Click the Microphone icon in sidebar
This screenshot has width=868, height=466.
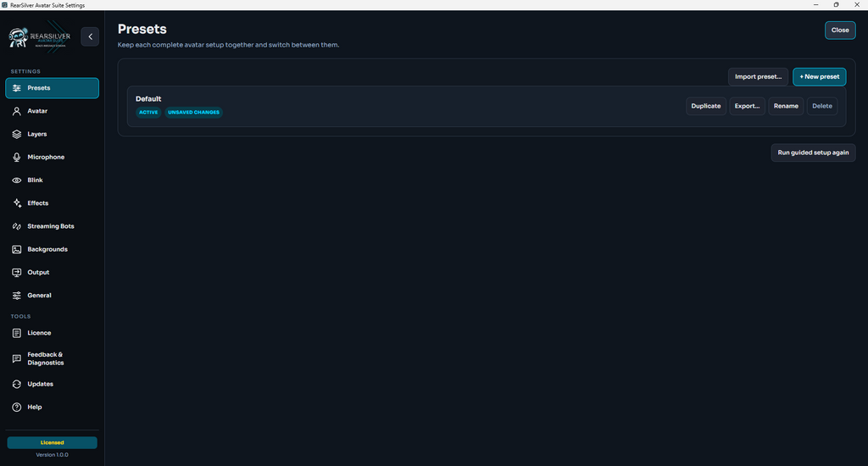point(17,158)
